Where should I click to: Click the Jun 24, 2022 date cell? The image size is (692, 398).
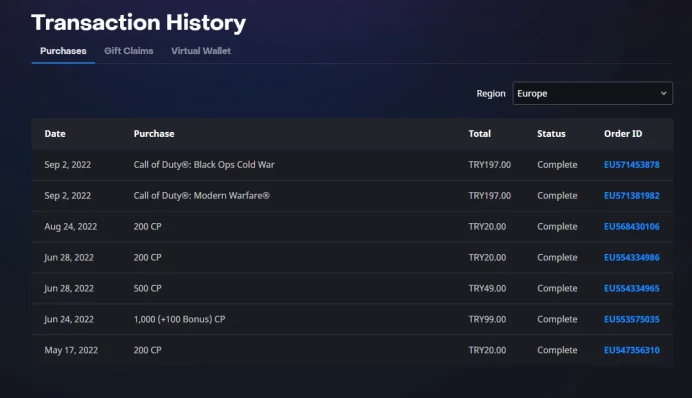tap(69, 319)
